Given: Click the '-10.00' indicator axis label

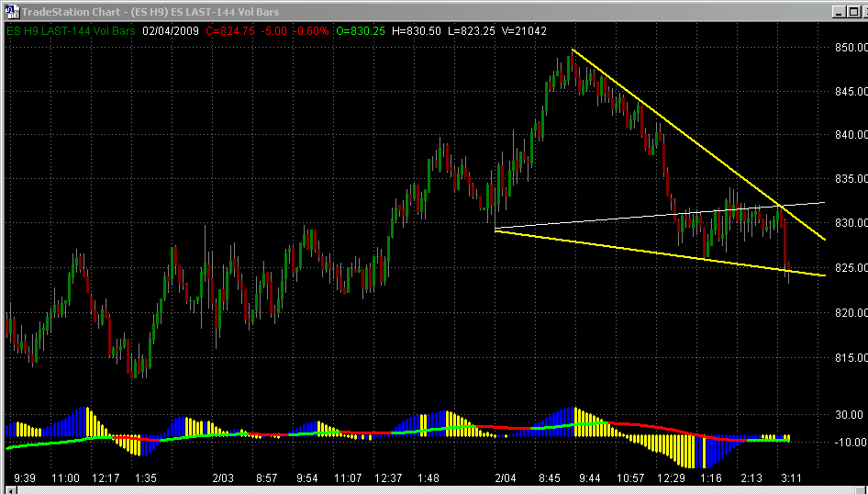Looking at the screenshot, I should (x=849, y=443).
